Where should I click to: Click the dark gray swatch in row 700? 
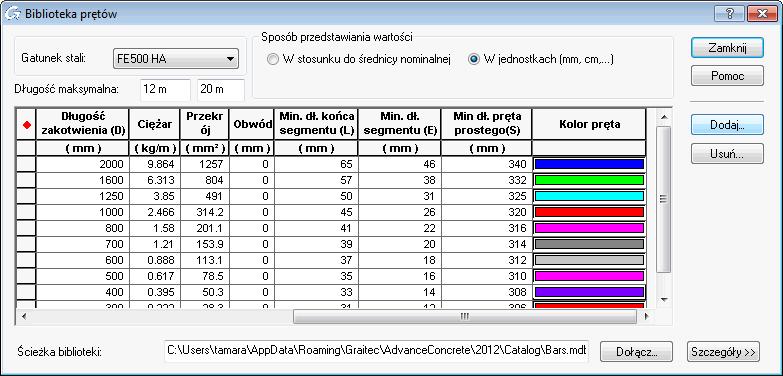(589, 244)
